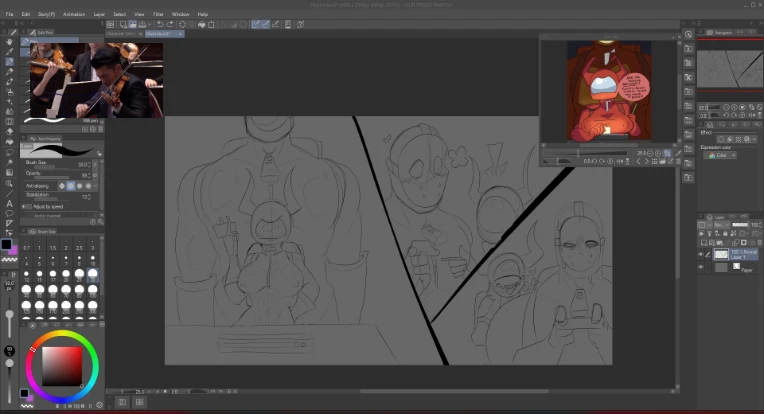This screenshot has width=764, height=414.
Task: Click the Sub View reference image
Action: click(609, 91)
